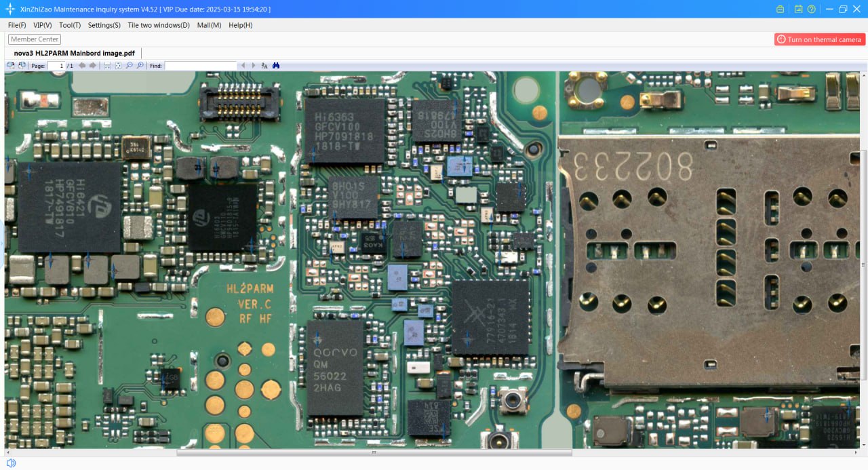Click the fit page icon
This screenshot has height=470, width=868.
[118, 66]
